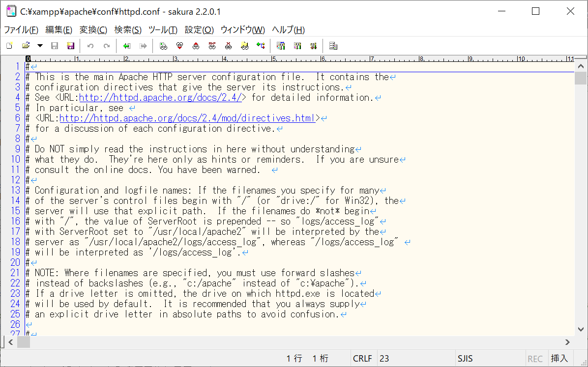This screenshot has width=588, height=367.
Task: Toggle the 挿入 insert mode indicator
Action: [559, 358]
